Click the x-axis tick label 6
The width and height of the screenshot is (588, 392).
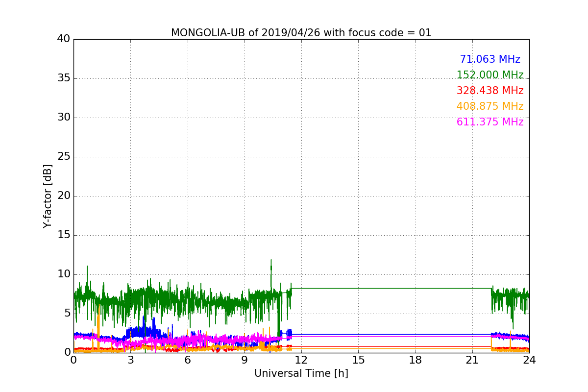(x=187, y=360)
